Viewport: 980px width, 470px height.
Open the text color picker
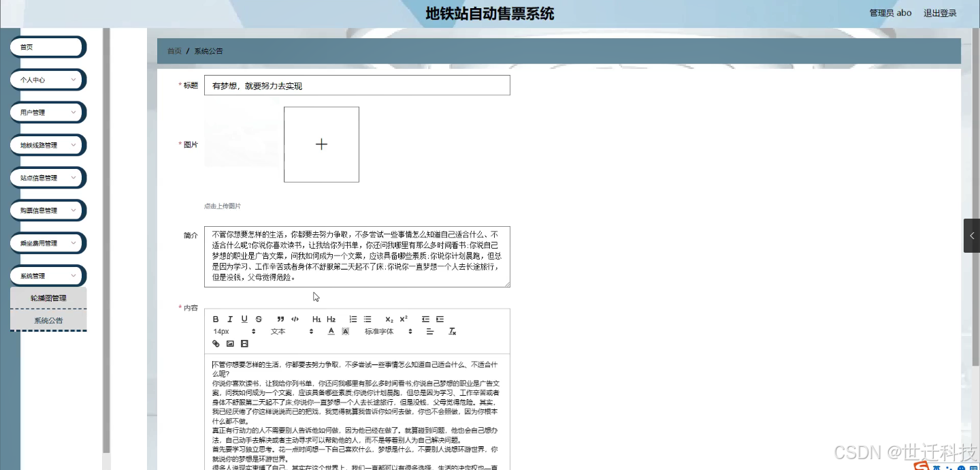pyautogui.click(x=331, y=332)
